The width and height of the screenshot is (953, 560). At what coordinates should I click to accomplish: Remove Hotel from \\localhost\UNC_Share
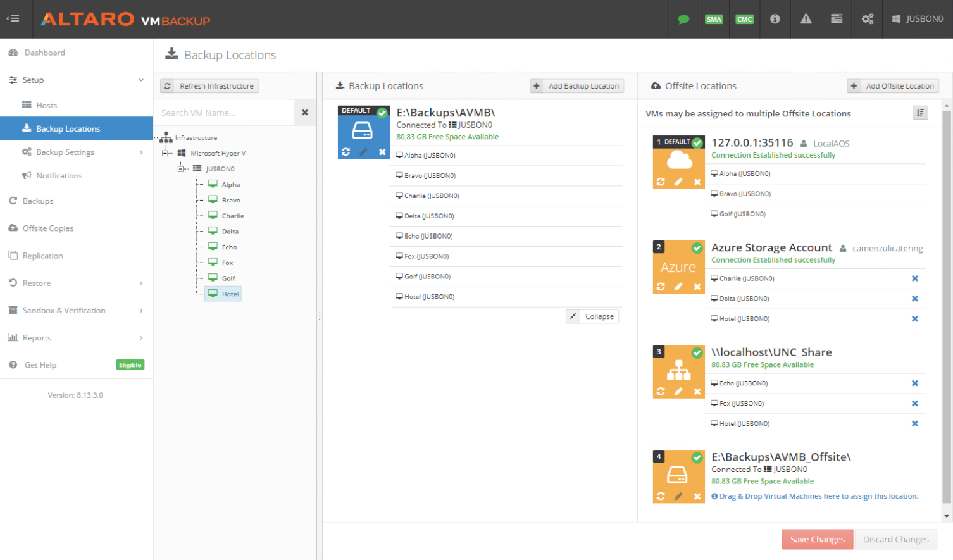tap(914, 424)
